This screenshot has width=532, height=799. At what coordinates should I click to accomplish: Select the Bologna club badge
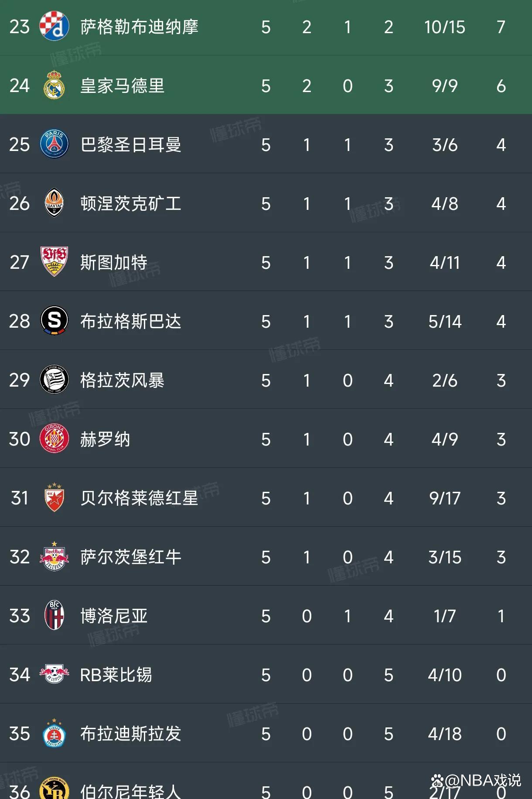[x=54, y=616]
